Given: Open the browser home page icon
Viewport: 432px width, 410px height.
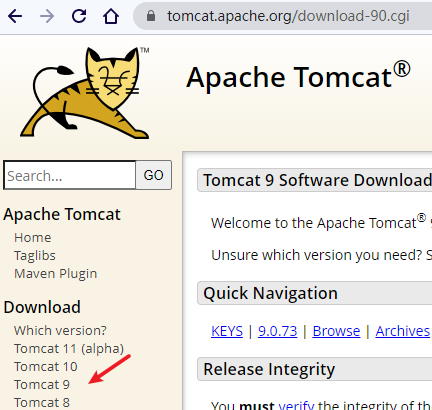Looking at the screenshot, I should pos(111,16).
